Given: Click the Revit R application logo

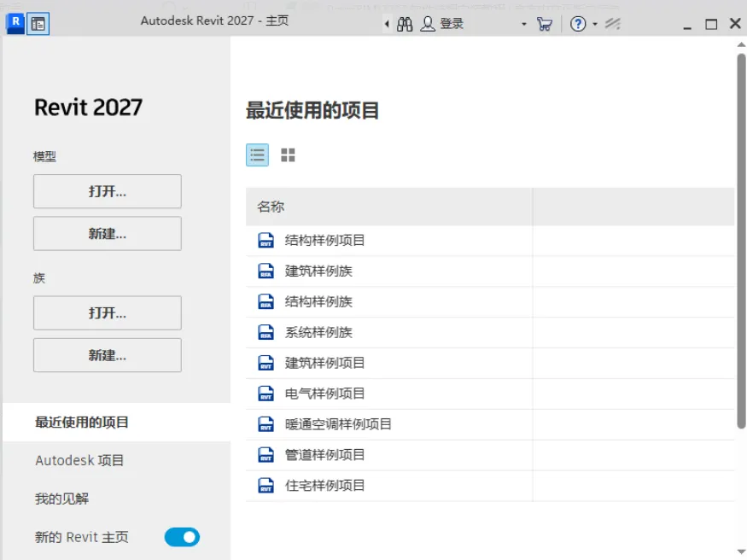Looking at the screenshot, I should pos(15,23).
